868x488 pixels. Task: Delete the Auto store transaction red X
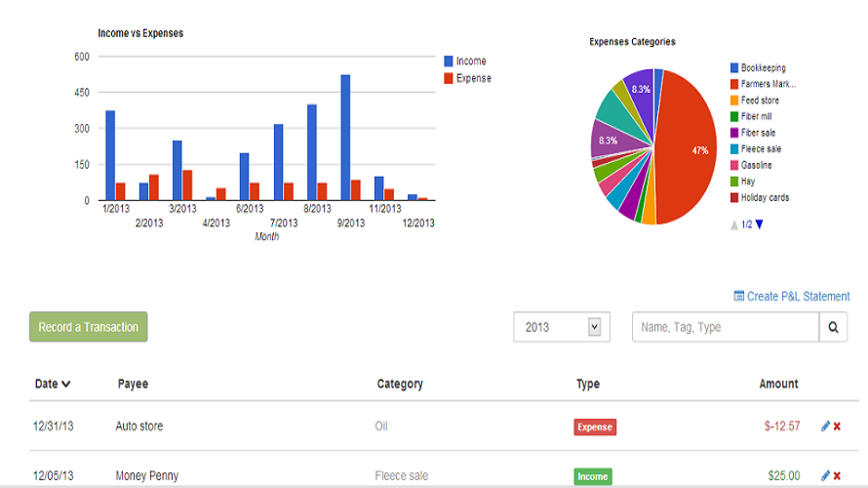tap(838, 427)
